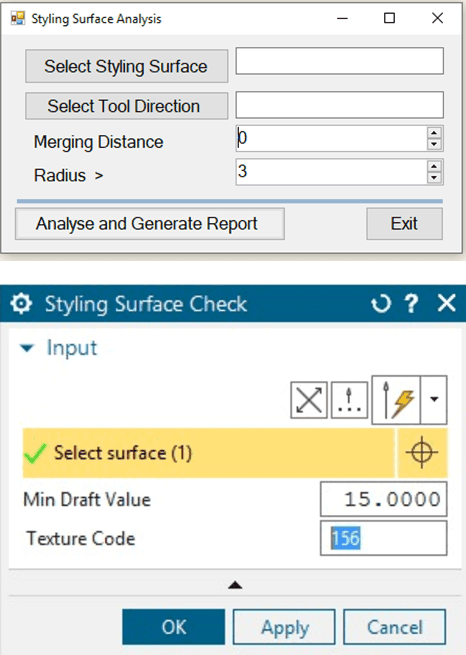Click the 'Styling Surface Check' title text
466x655 pixels.
146,304
